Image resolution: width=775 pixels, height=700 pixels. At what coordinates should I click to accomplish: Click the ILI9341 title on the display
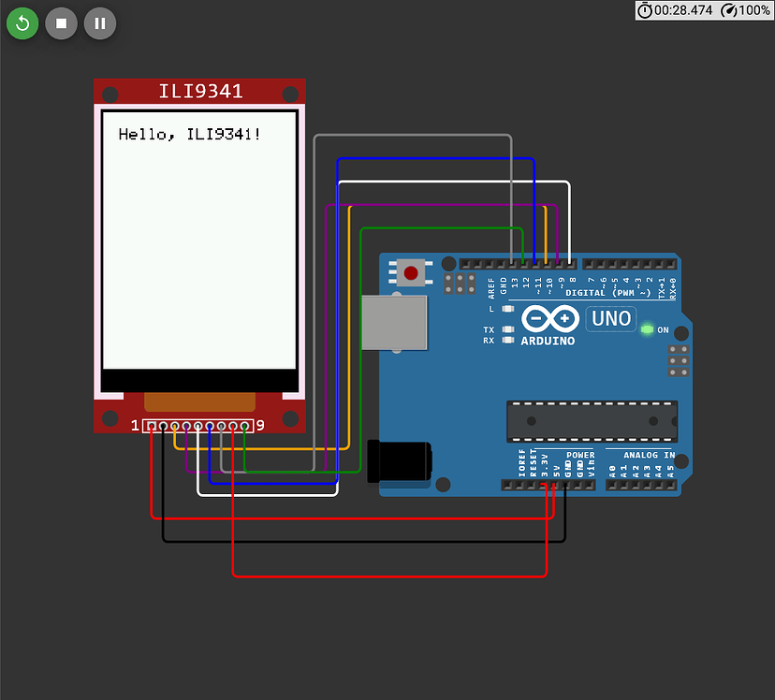199,91
